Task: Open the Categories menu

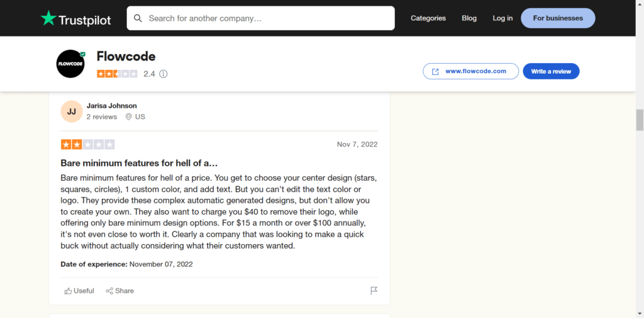Action: pyautogui.click(x=428, y=18)
